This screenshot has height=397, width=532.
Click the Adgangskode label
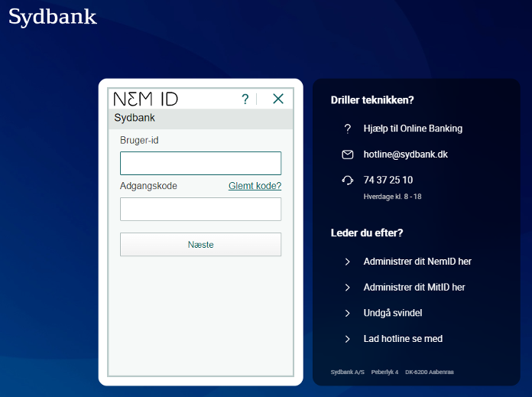tap(148, 186)
